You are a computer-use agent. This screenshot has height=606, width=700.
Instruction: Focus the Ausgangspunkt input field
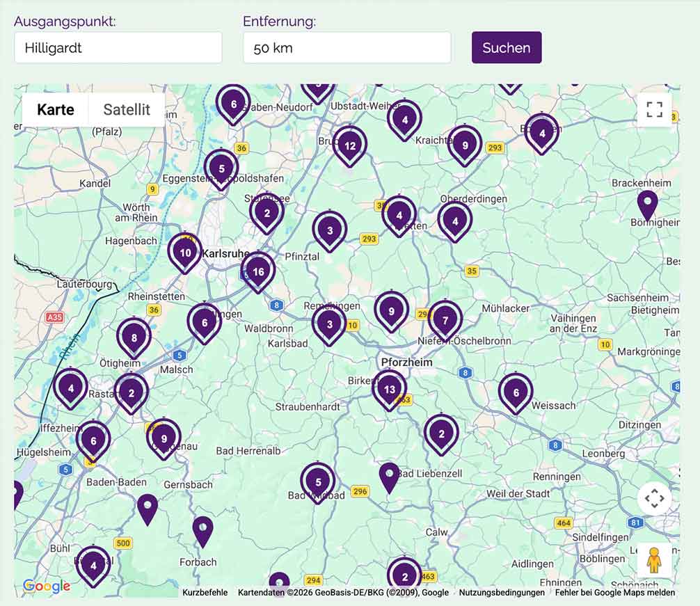tap(118, 48)
